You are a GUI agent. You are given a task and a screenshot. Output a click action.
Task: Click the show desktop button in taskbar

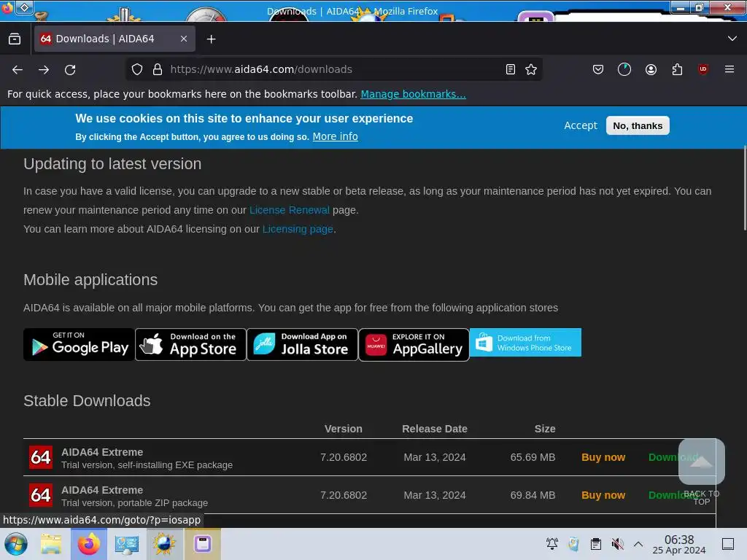click(x=727, y=544)
